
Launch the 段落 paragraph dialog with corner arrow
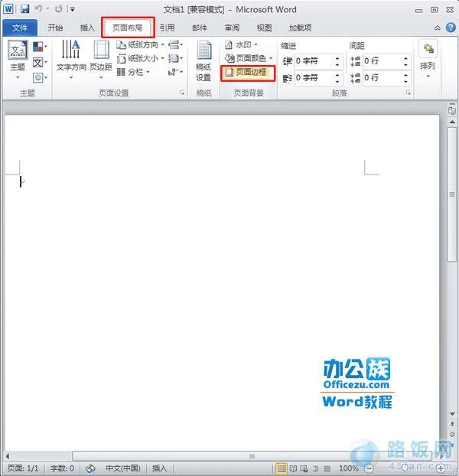[408, 93]
